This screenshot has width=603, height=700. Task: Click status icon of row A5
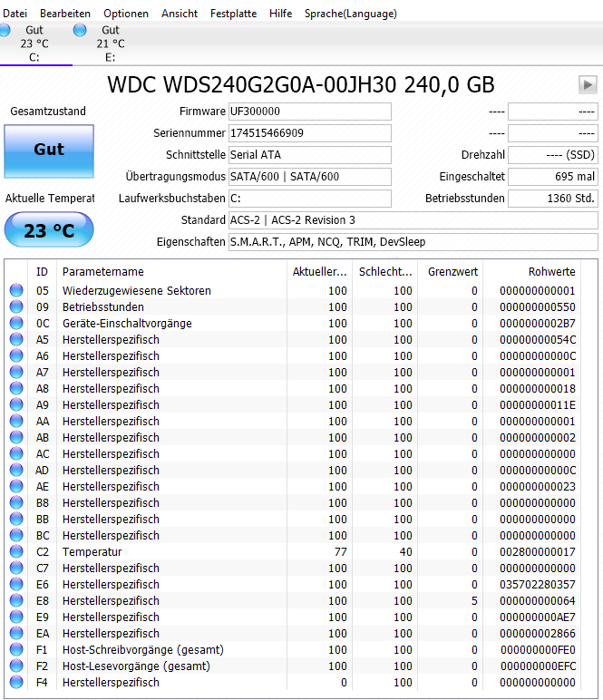click(16, 339)
